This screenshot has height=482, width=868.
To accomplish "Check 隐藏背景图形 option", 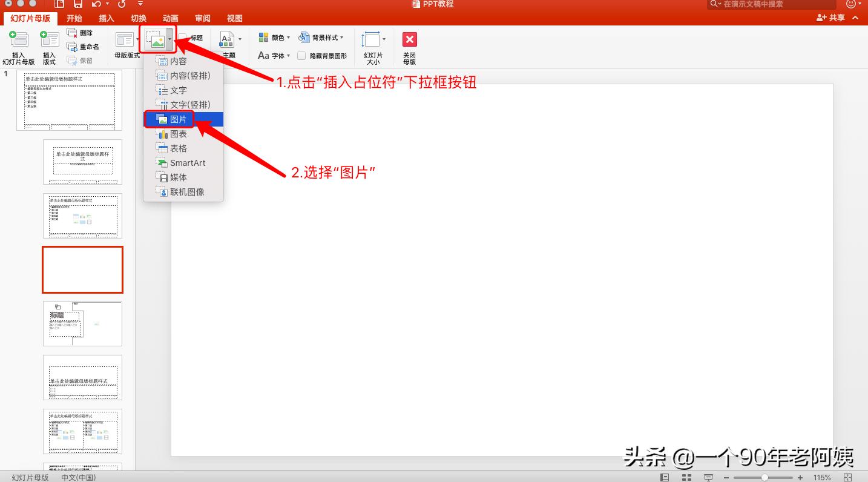I will coord(302,55).
